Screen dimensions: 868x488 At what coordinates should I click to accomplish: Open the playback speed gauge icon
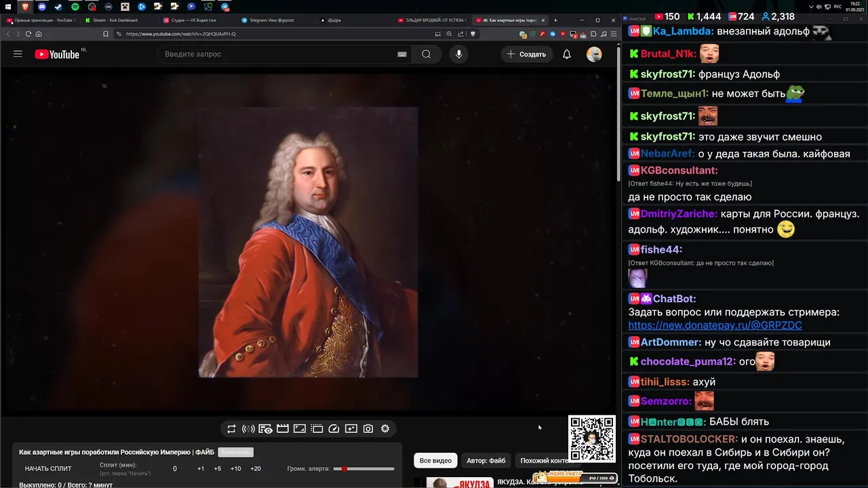tap(334, 428)
